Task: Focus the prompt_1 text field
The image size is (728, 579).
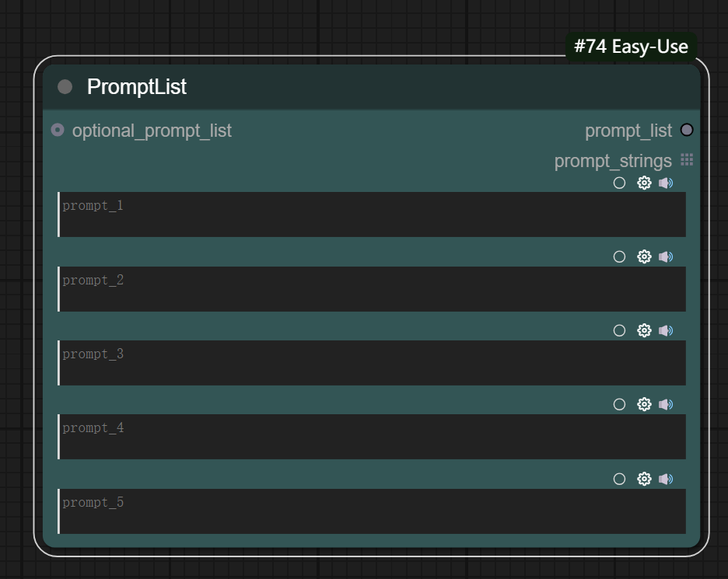Action: coord(372,215)
